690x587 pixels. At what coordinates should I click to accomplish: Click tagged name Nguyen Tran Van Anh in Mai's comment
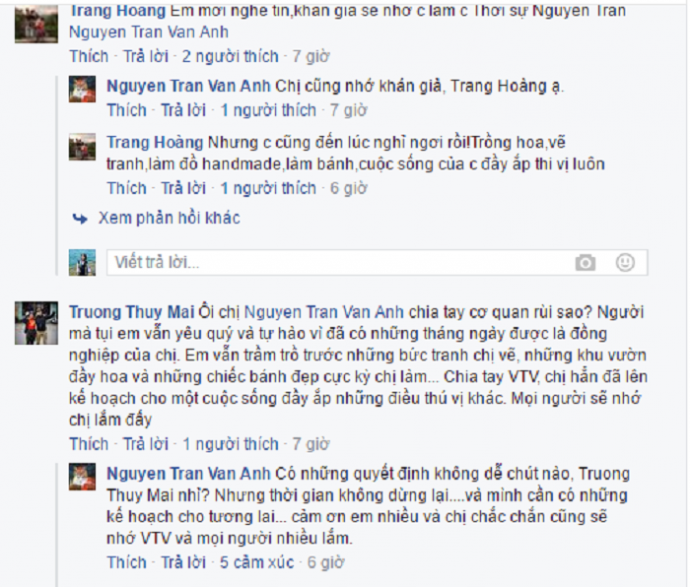click(x=323, y=312)
